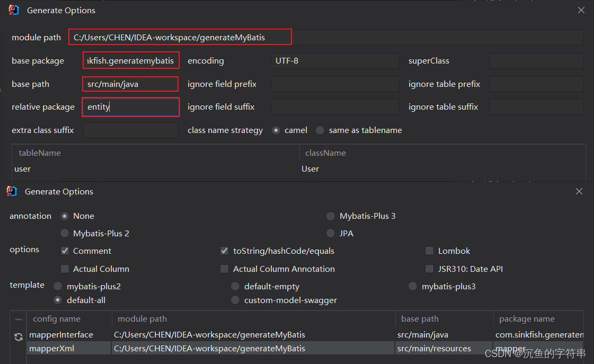Click the empty superClass input field
Viewport: 594px width, 364px height.
click(x=536, y=60)
